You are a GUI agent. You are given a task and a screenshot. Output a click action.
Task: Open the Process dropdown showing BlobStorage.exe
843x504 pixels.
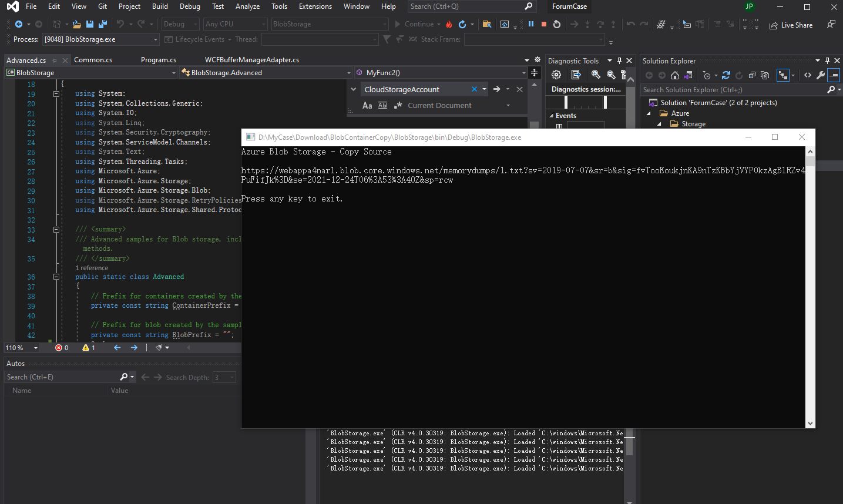tap(100, 39)
